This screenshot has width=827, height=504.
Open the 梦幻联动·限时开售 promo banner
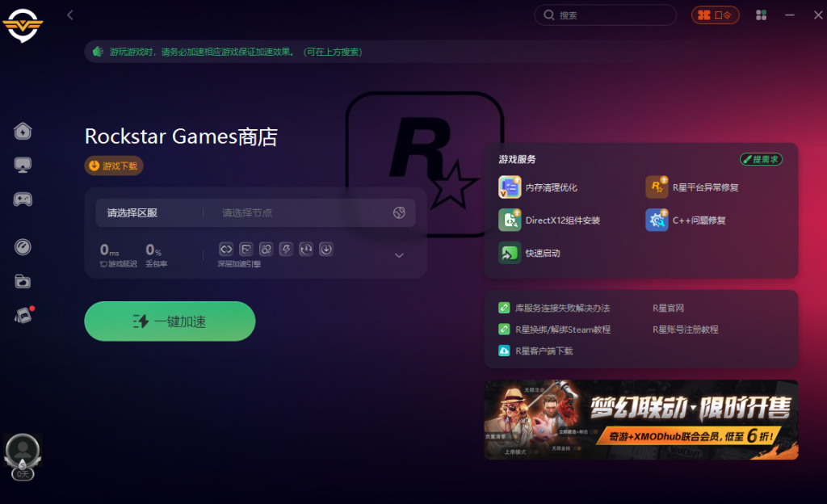(x=641, y=420)
